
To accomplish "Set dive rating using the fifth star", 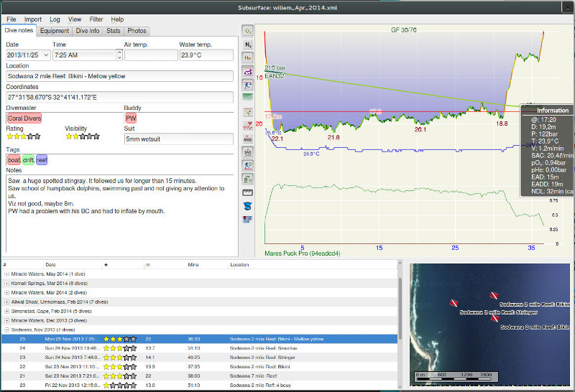I will click(37, 136).
